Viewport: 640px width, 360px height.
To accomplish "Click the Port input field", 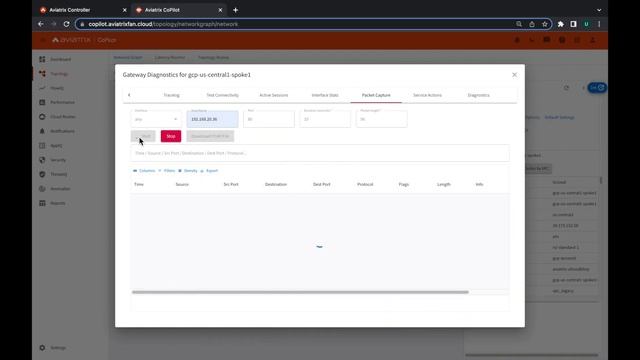I will (269, 119).
